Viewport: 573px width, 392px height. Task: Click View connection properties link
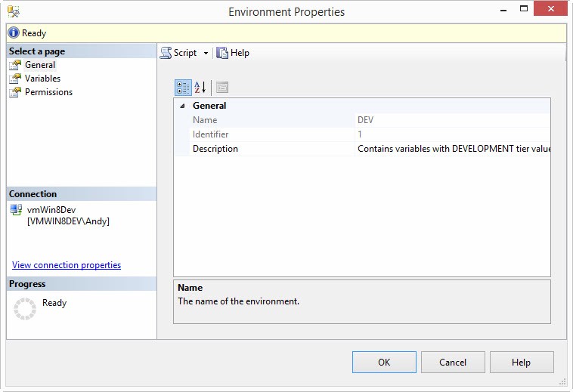(x=67, y=265)
